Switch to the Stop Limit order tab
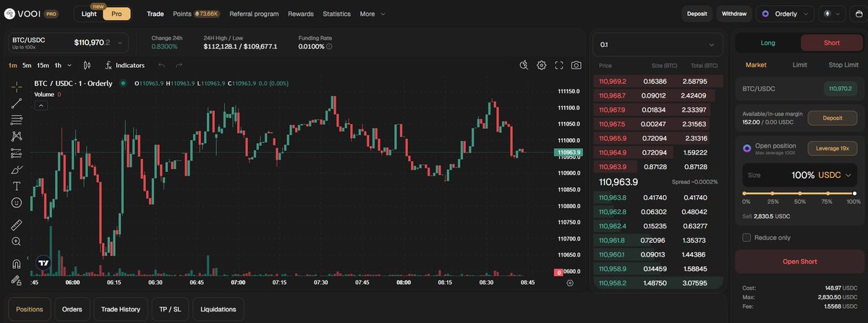The image size is (868, 323). click(844, 65)
